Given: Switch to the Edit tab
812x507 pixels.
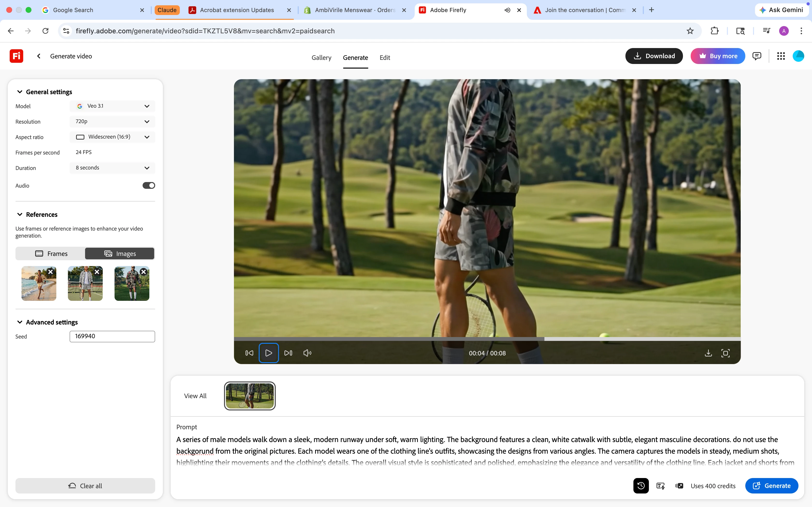Looking at the screenshot, I should coord(384,58).
